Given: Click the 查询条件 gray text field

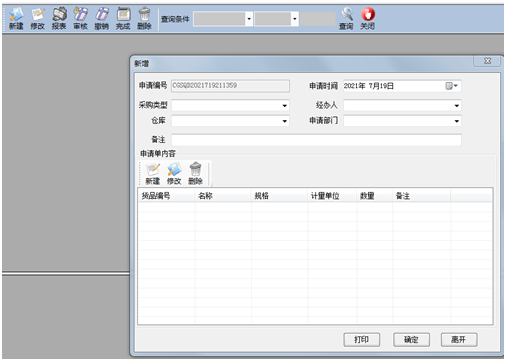Looking at the screenshot, I should (x=318, y=19).
